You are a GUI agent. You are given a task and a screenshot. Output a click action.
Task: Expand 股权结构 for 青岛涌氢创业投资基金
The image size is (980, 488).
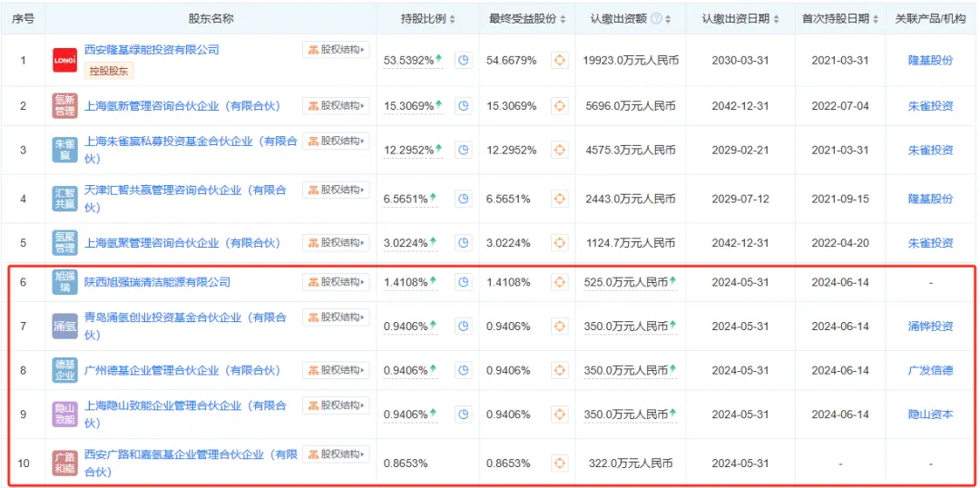336,317
